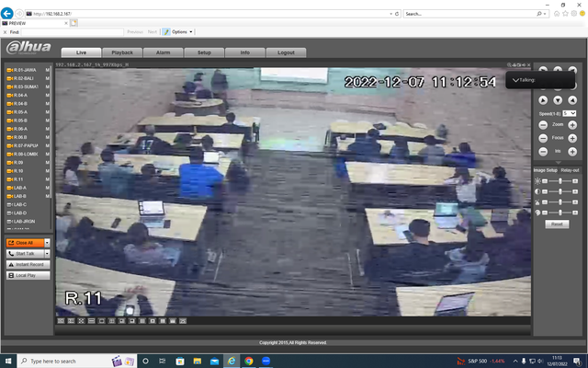Close the Iris with minus button
This screenshot has height=368, width=588.
tap(543, 152)
